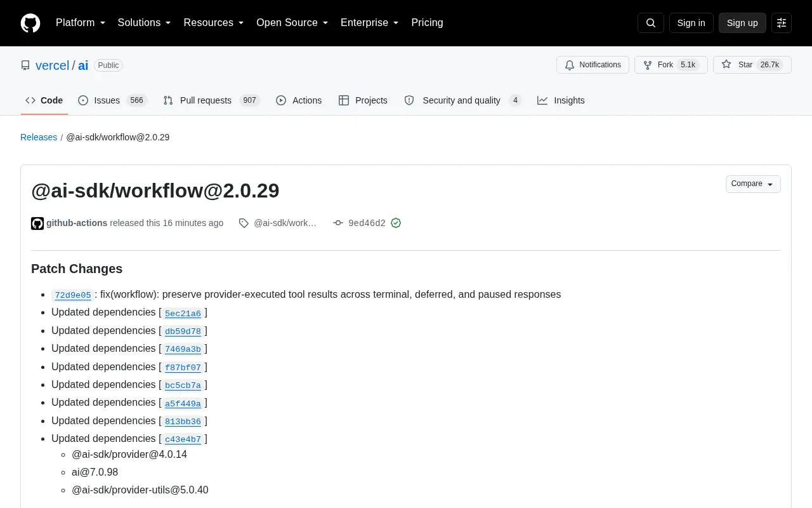Expand the Resources menu
This screenshot has width=812, height=508.
(214, 23)
